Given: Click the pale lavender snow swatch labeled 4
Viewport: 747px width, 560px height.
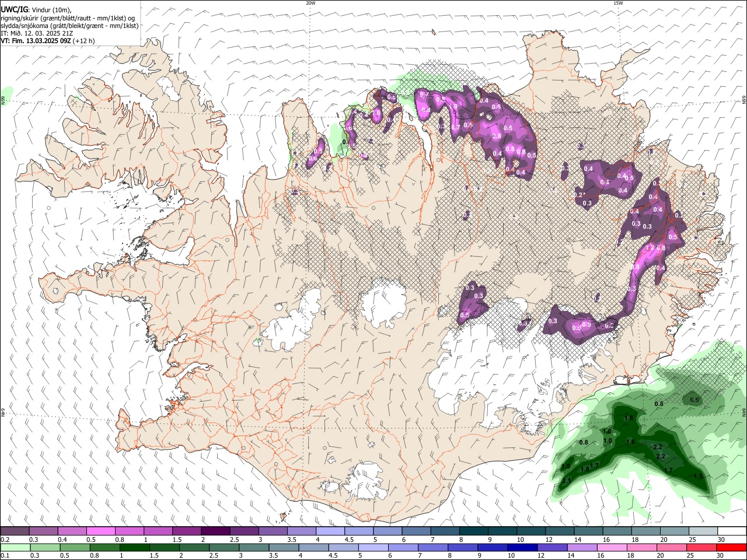Looking at the screenshot, I should 329,531.
